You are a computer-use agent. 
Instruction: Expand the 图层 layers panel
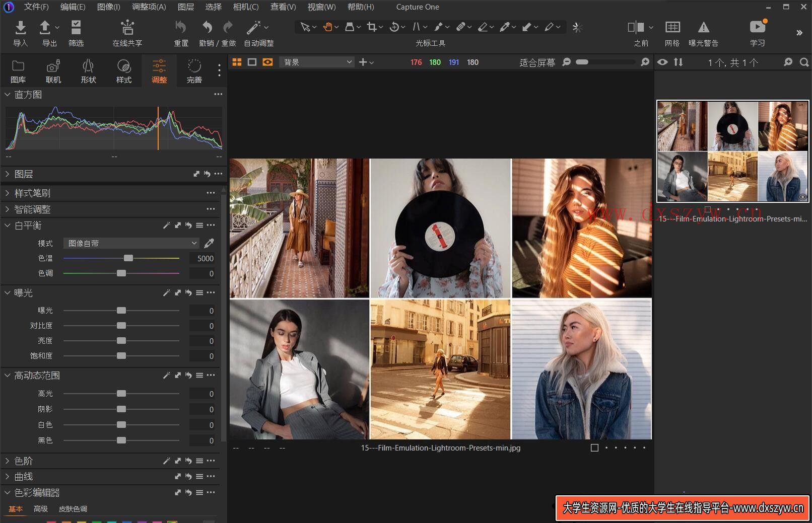7,174
